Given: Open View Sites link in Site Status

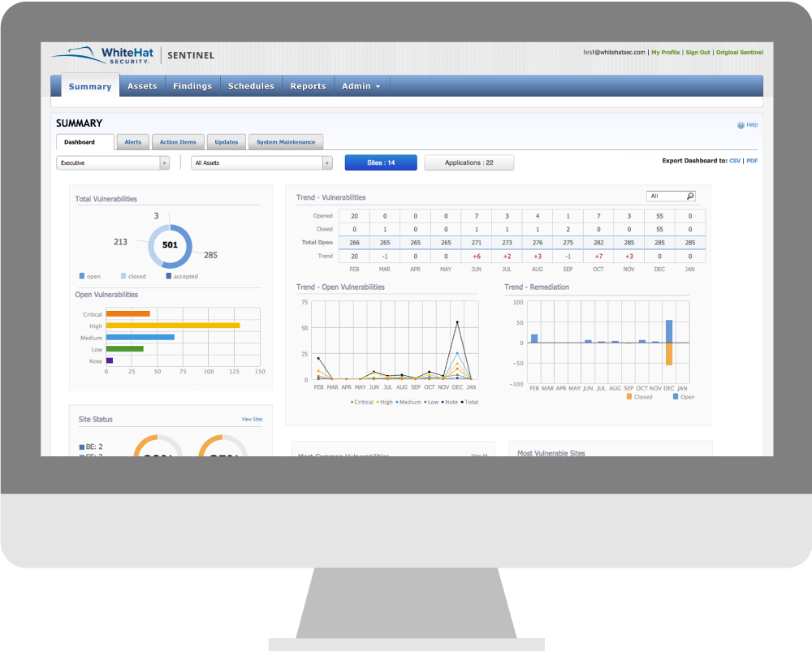Looking at the screenshot, I should pos(252,419).
